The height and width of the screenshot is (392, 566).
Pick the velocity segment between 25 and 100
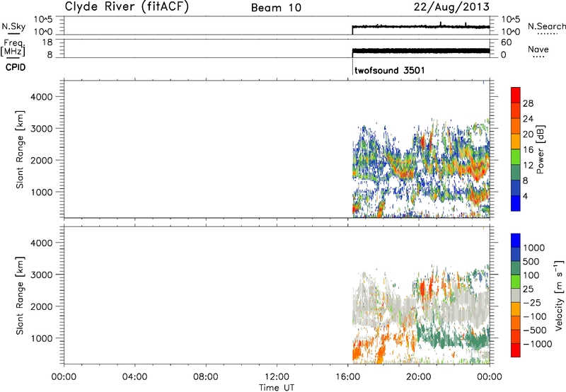tap(516, 282)
